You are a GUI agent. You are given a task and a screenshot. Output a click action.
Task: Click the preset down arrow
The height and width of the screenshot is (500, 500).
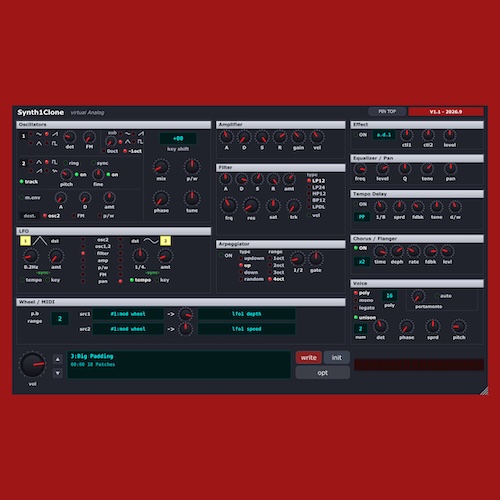click(58, 373)
